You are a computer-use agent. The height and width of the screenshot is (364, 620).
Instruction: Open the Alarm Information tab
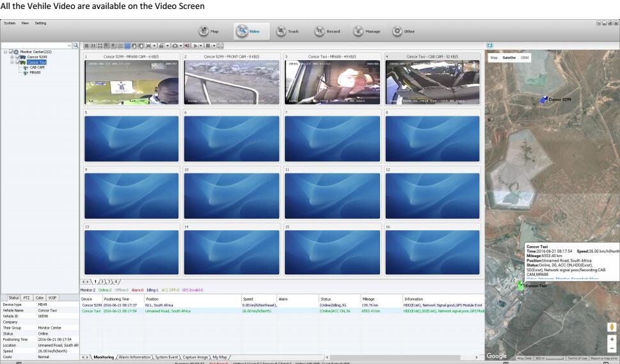tap(134, 357)
